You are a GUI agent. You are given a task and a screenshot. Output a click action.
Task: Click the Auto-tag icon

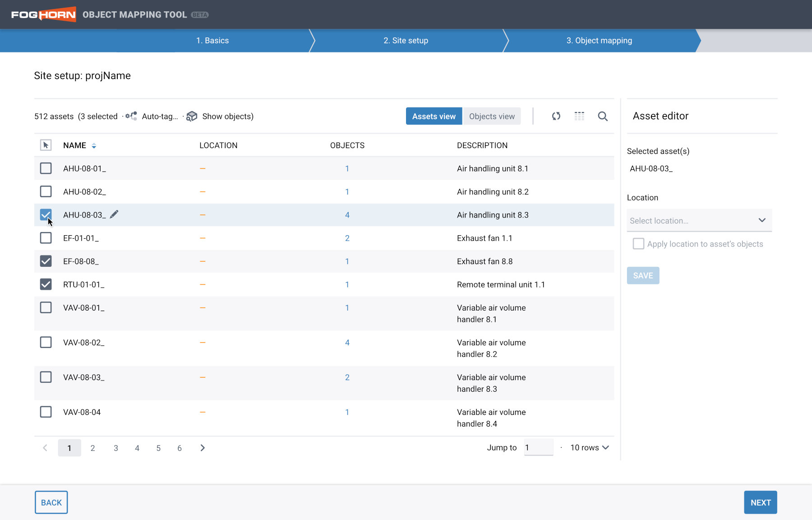click(131, 116)
